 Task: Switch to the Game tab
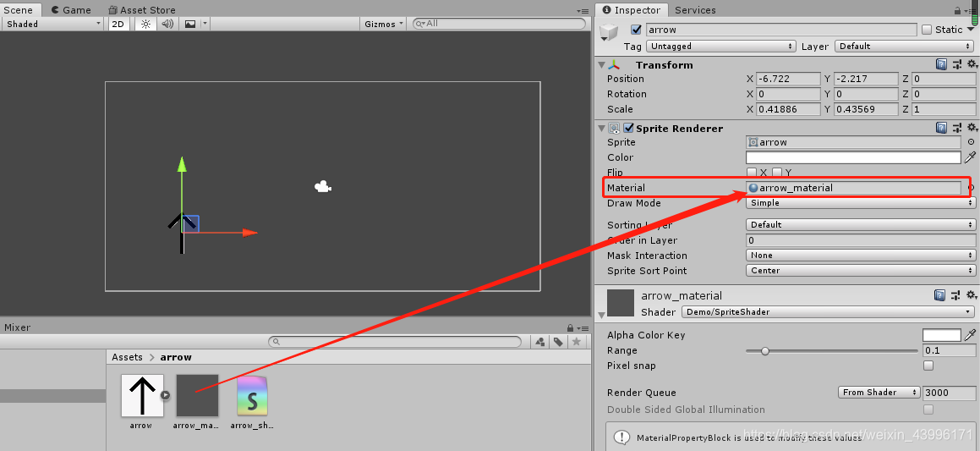[70, 10]
